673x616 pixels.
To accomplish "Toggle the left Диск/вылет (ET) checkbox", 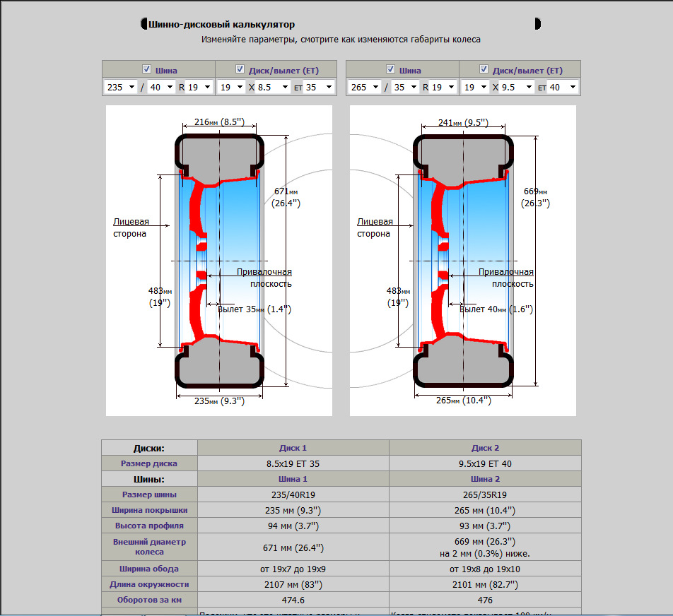I will (x=240, y=69).
